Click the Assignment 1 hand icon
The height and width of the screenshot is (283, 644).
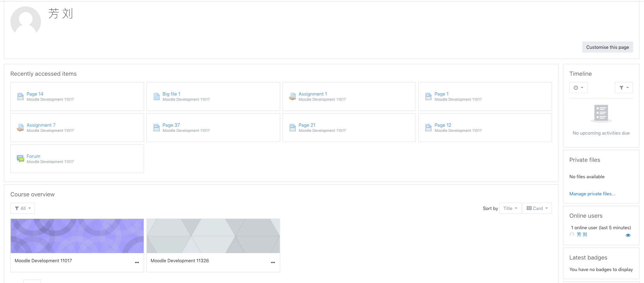point(293,96)
